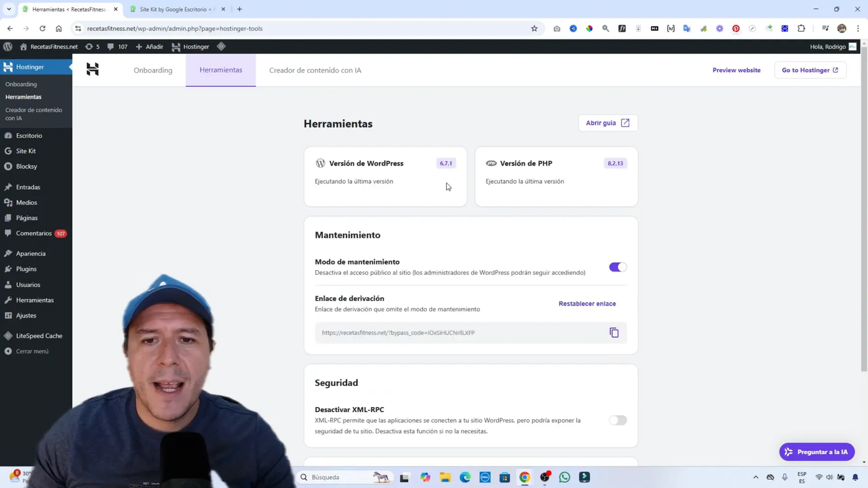Open comments bubble in admin bar
This screenshot has width=868, height=488.
click(117, 47)
